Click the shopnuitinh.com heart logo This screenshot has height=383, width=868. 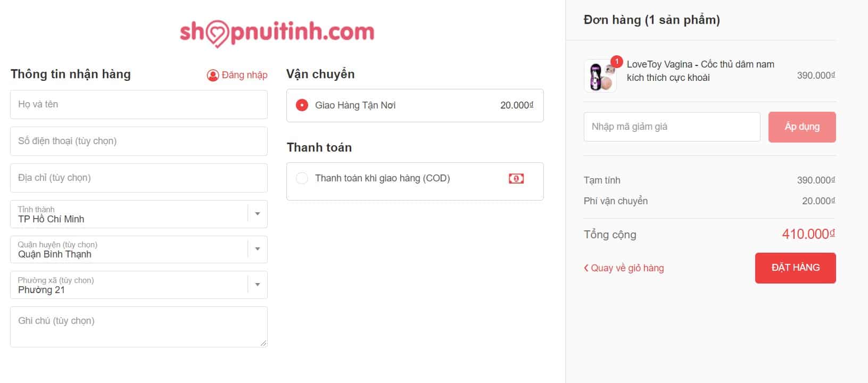(217, 32)
